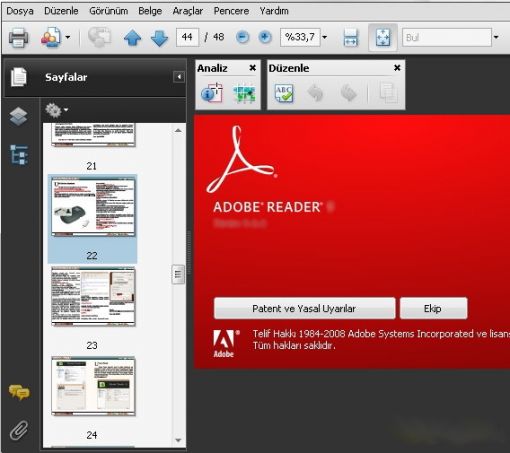Image resolution: width=510 pixels, height=453 pixels.
Task: Click the greyed-out previous view icon
Action: (x=99, y=37)
